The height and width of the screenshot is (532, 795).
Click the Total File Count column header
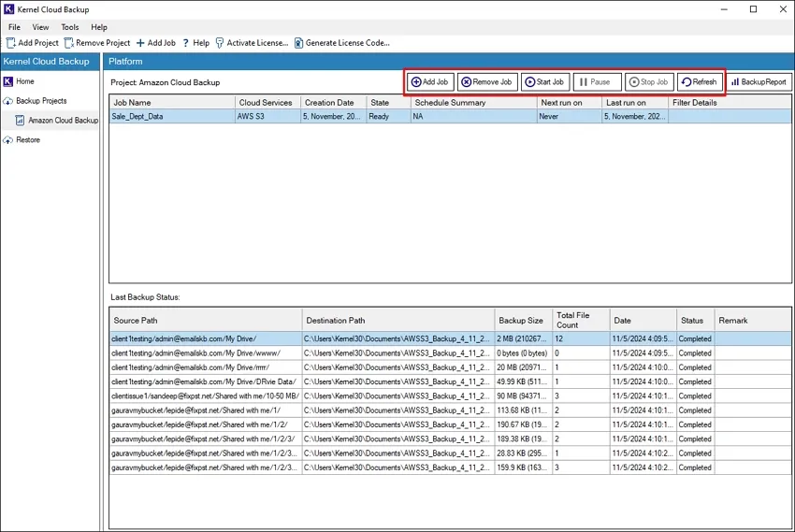[581, 320]
